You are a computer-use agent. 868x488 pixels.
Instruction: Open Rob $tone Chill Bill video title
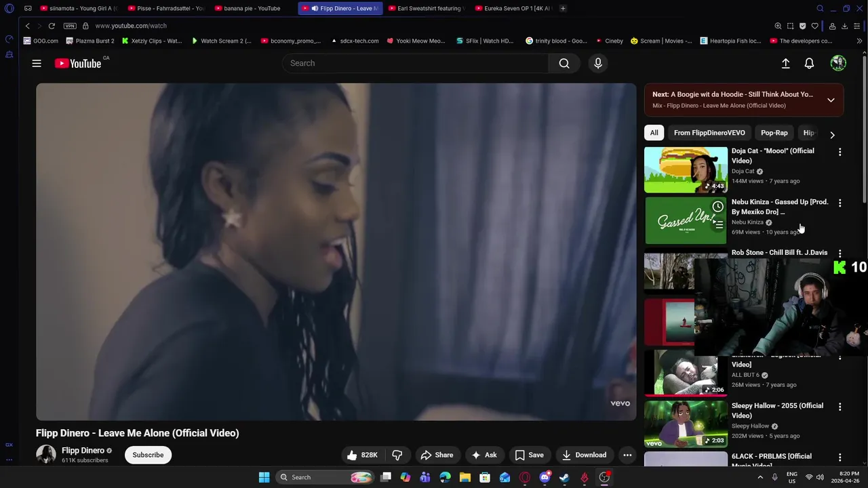coord(779,252)
